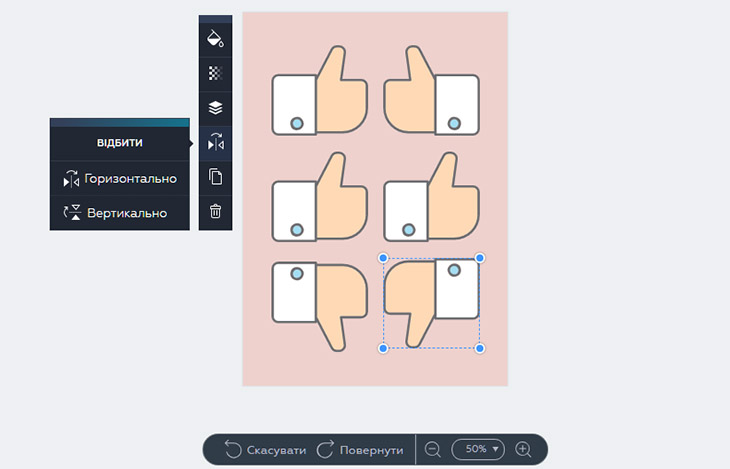
Task: Undo with the Скасувати button
Action: pyautogui.click(x=266, y=450)
